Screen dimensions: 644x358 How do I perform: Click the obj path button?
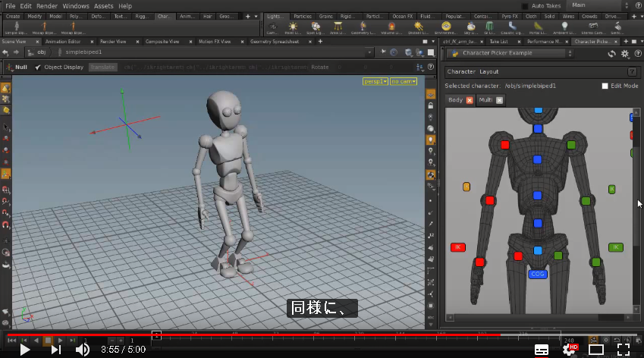pyautogui.click(x=38, y=52)
